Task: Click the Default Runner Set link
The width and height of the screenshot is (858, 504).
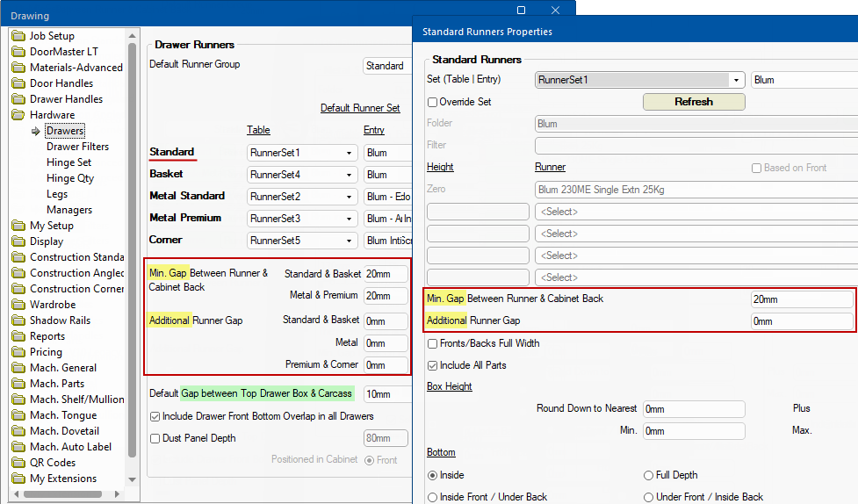Action: click(x=360, y=108)
